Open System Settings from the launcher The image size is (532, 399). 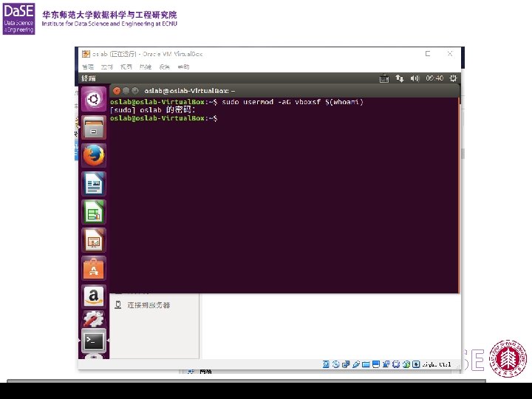pyautogui.click(x=94, y=319)
